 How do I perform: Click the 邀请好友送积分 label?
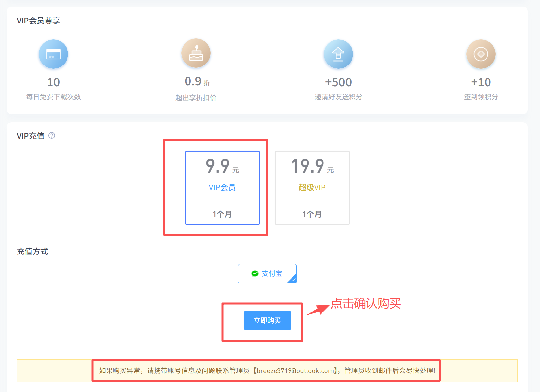338,97
